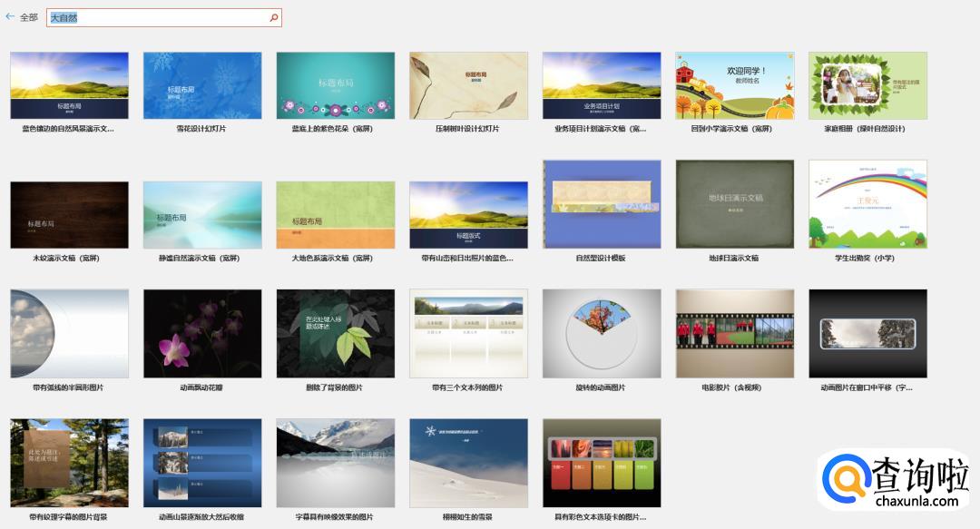Select the 木纹演示文稿 (宽屏) dark wood template
980x529 pixels.
point(69,215)
